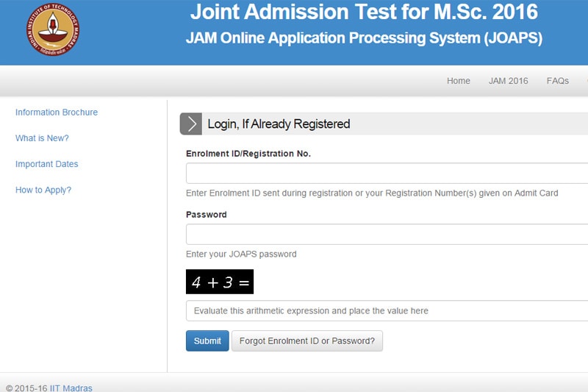
Task: Open the Important Dates sidebar link
Action: point(46,164)
